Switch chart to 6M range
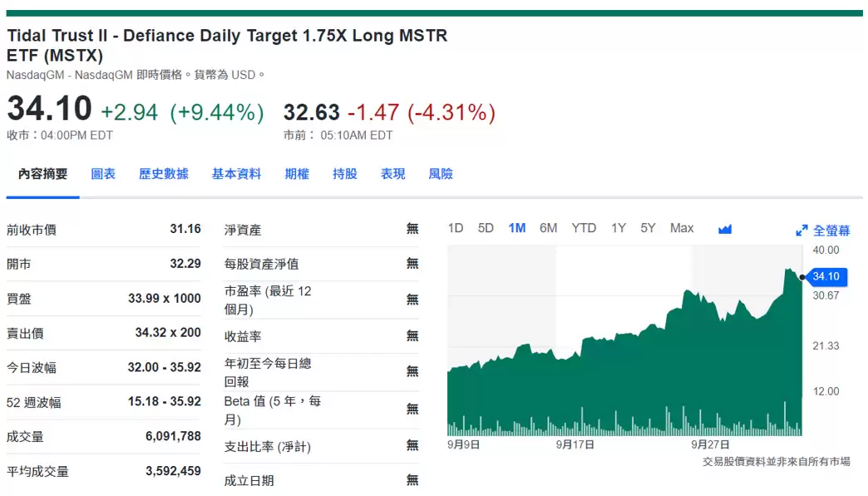Image resolution: width=868 pixels, height=496 pixels. [x=549, y=228]
